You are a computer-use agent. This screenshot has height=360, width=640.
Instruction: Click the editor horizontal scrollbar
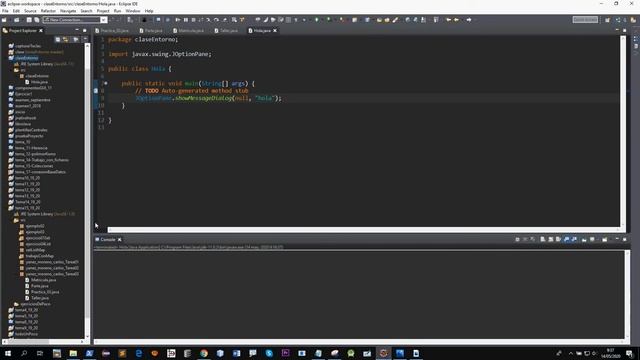pos(363,230)
